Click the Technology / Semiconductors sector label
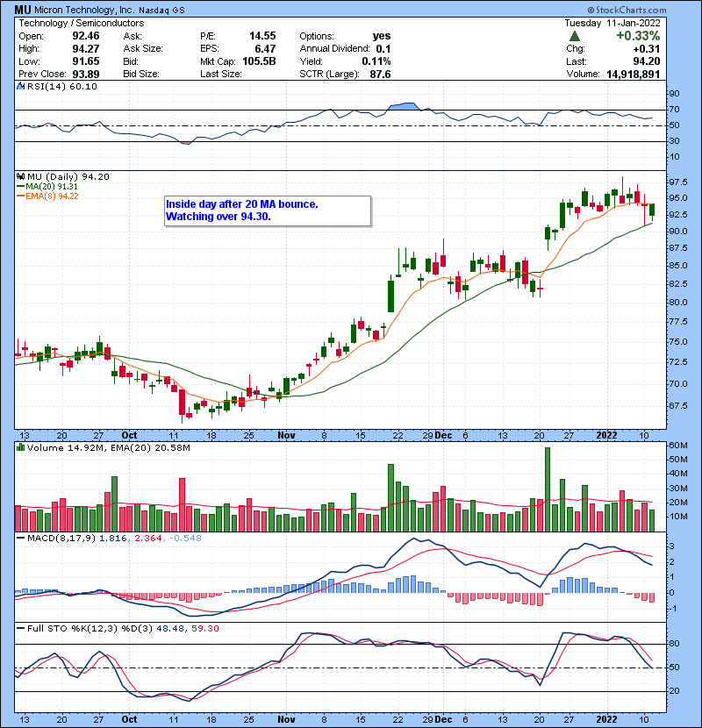Screen dimensions: 702x728 (x=82, y=23)
